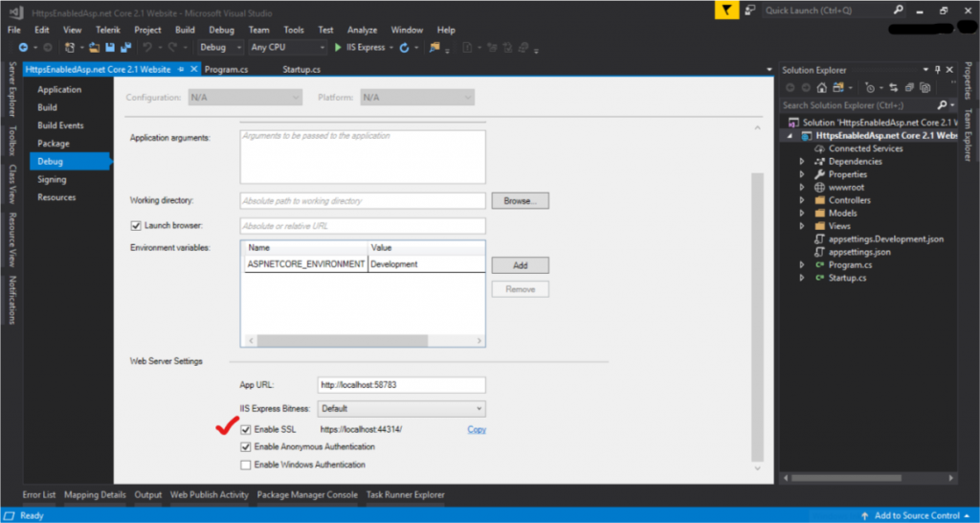The image size is (980, 523).
Task: Expand the Controllers folder
Action: [802, 200]
